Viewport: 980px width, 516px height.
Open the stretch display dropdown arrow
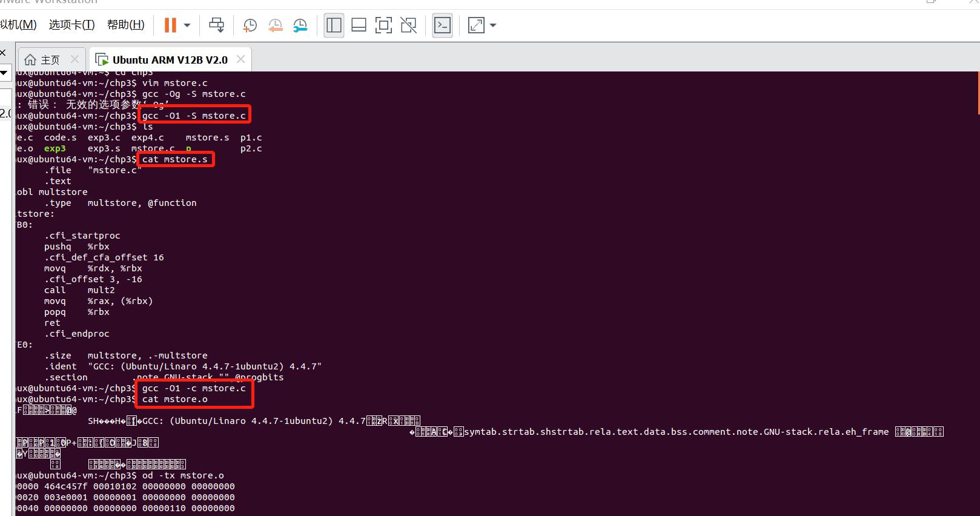tap(493, 25)
